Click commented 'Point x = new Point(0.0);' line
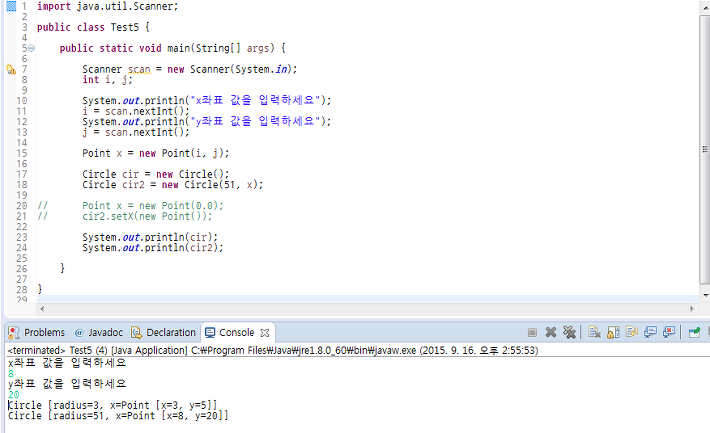The image size is (710, 433). pos(153,206)
